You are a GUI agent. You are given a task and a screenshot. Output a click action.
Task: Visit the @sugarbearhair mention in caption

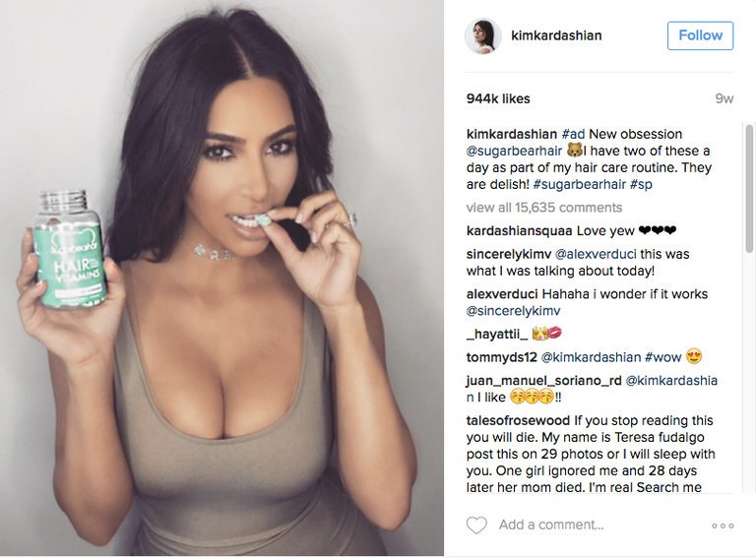(x=514, y=151)
